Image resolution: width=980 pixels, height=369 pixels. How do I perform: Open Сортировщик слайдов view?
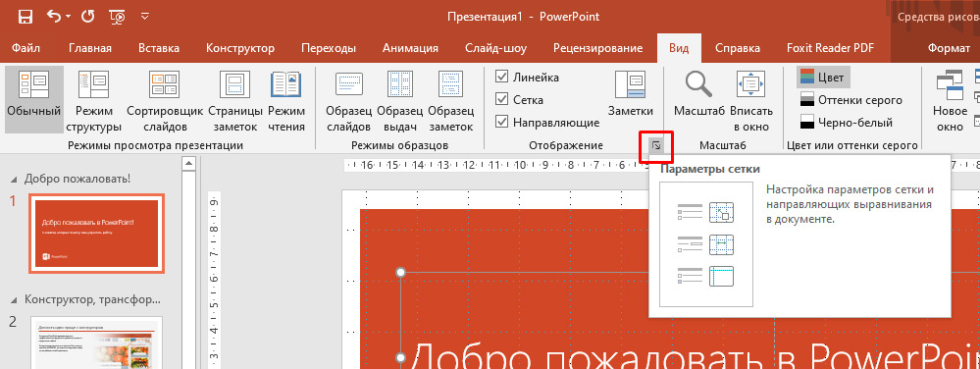tap(165, 99)
